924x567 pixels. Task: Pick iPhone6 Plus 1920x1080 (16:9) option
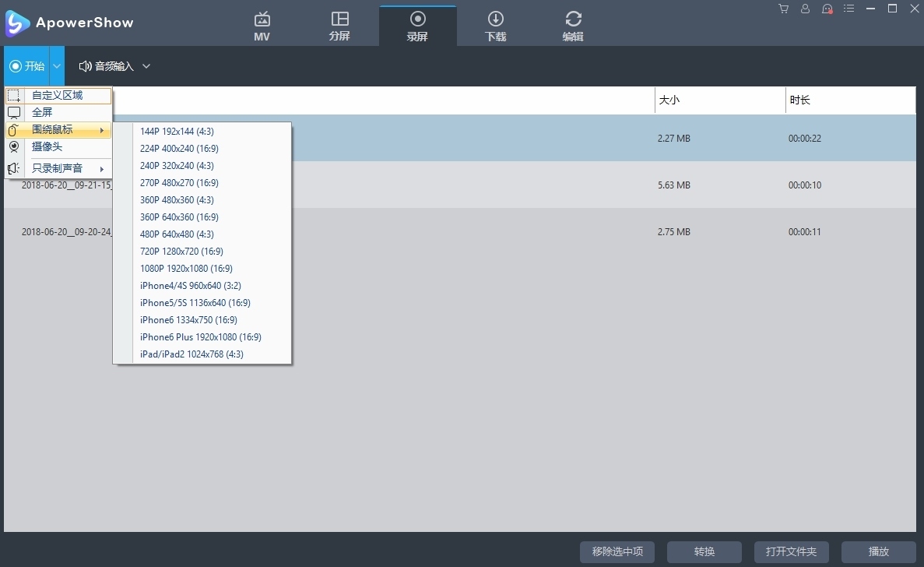tap(200, 337)
